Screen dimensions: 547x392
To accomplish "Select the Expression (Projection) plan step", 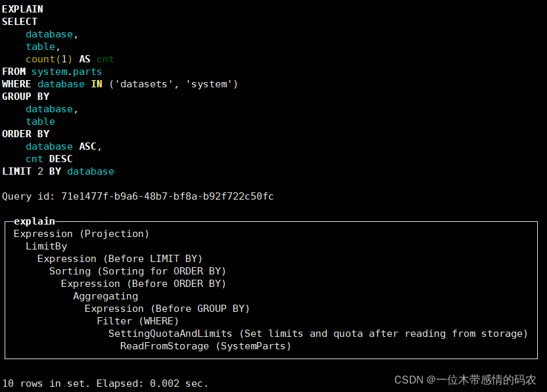I will tap(82, 234).
